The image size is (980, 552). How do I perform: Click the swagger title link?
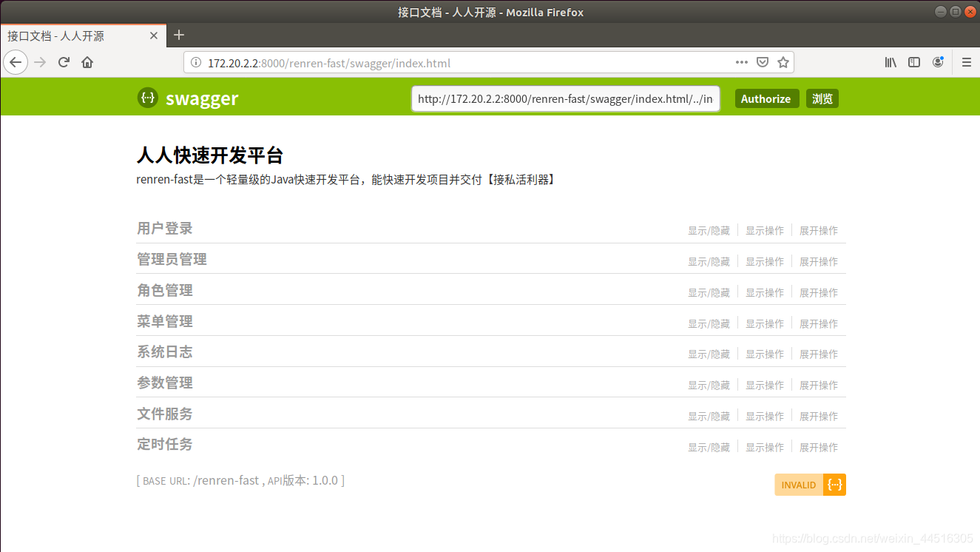click(202, 98)
